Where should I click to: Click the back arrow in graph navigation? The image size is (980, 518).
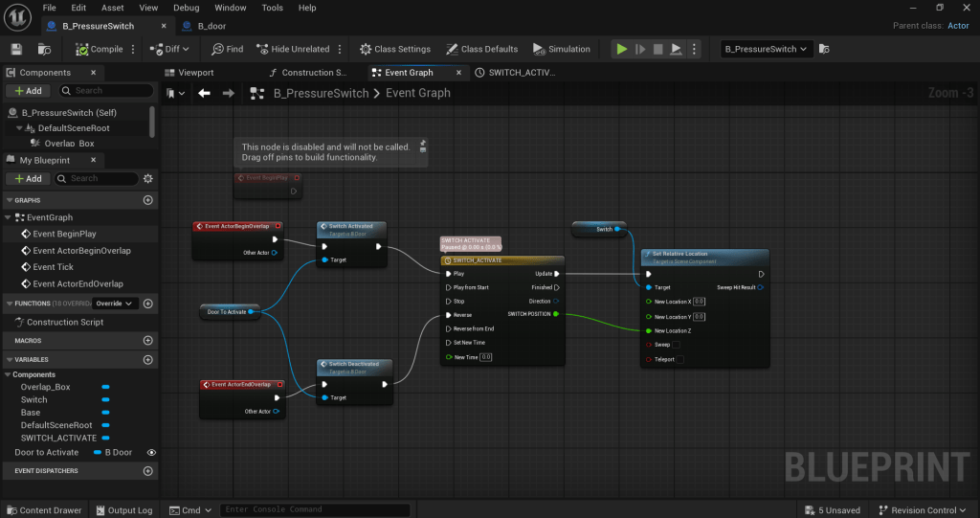click(x=204, y=93)
